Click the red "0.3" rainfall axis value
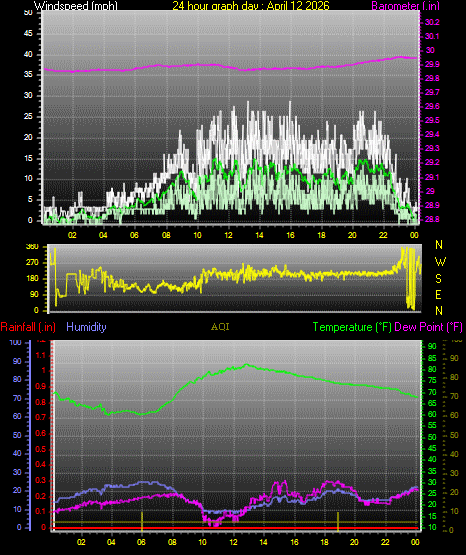This screenshot has width=466, height=555. tap(41, 481)
